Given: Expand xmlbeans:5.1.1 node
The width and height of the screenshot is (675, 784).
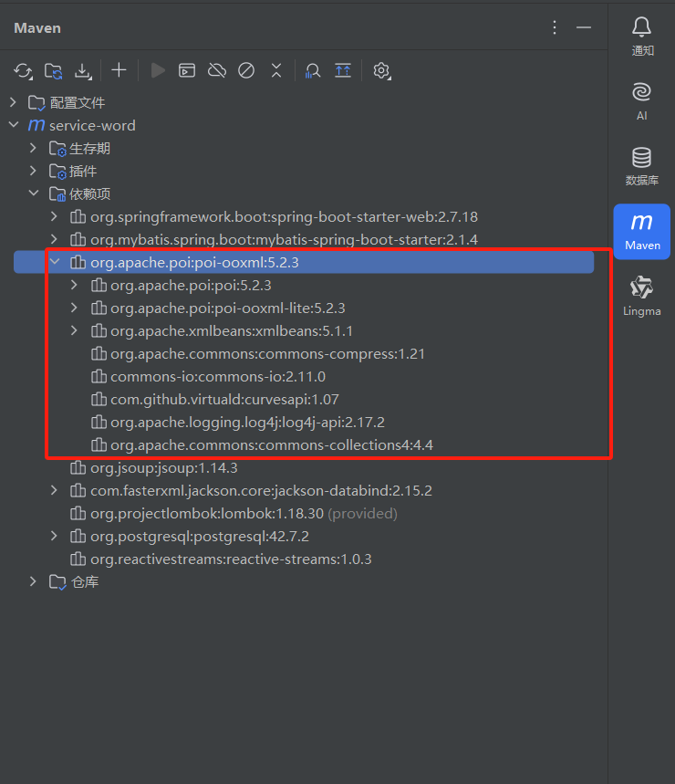Looking at the screenshot, I should 75,330.
